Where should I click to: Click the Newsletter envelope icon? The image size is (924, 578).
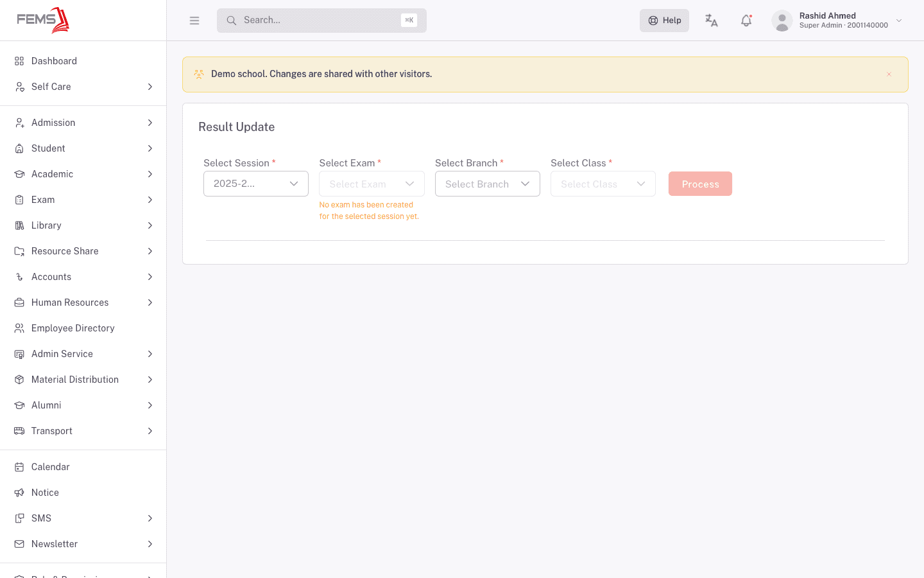coord(19,544)
